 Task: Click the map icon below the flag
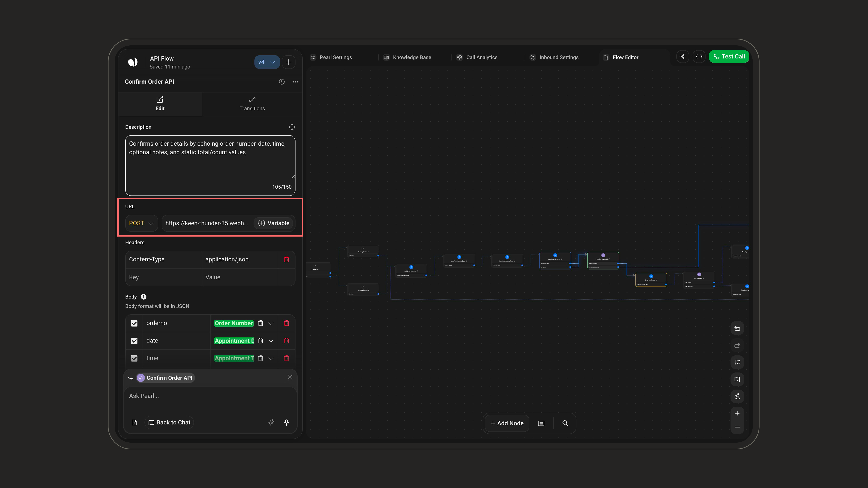click(x=737, y=380)
